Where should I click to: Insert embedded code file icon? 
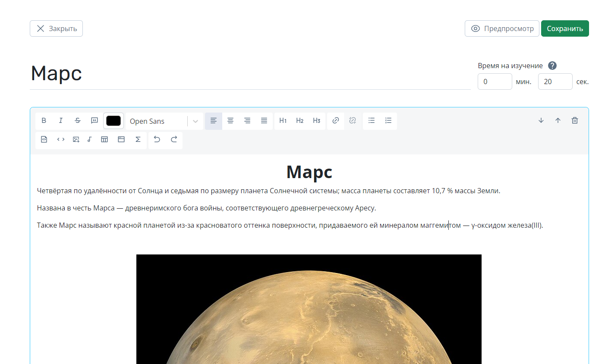click(44, 140)
